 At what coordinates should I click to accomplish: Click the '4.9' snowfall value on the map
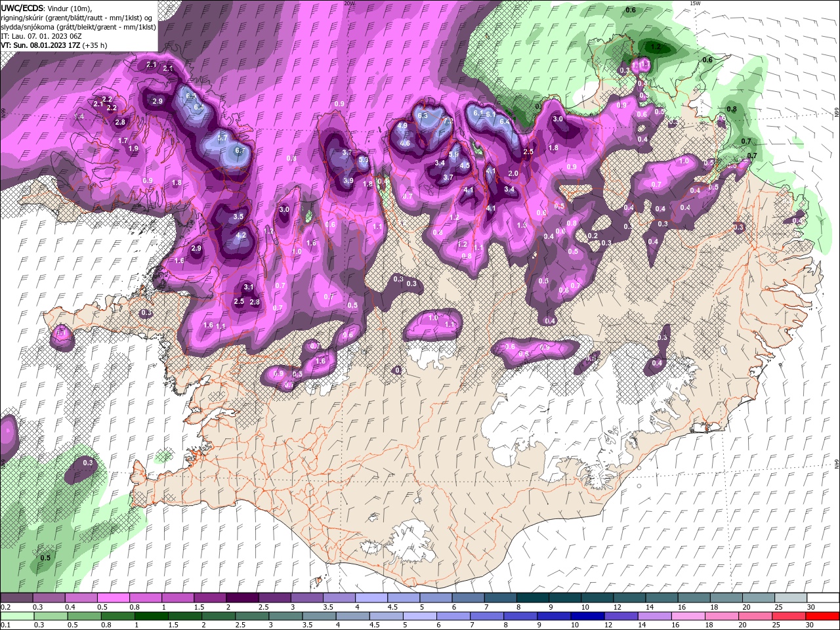click(x=403, y=125)
